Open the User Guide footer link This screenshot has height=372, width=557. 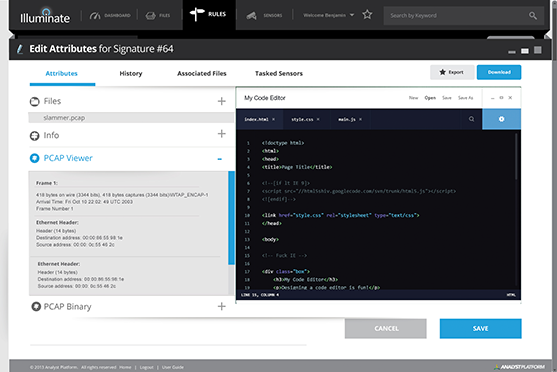(173, 367)
